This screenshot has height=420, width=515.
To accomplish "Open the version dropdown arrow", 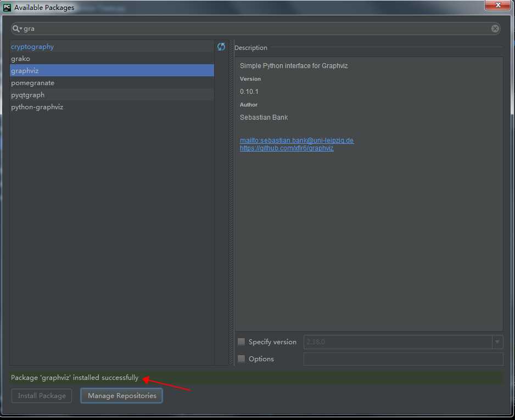I will 497,342.
